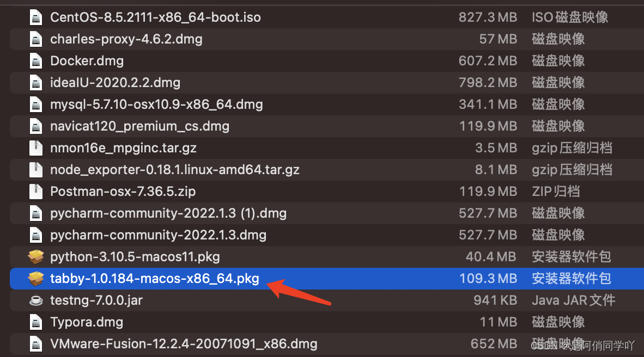This screenshot has width=644, height=357.
Task: Click the size label of Docker.dmg
Action: point(488,60)
